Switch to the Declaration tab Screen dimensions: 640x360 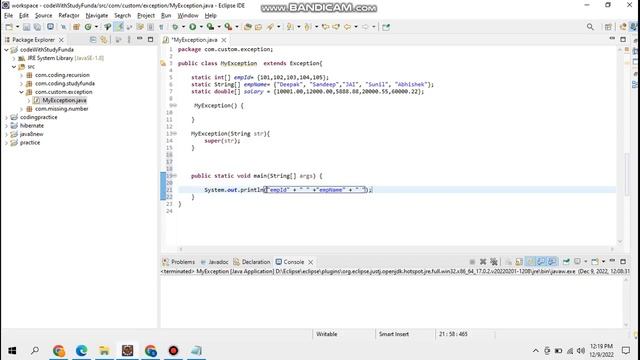coord(252,262)
